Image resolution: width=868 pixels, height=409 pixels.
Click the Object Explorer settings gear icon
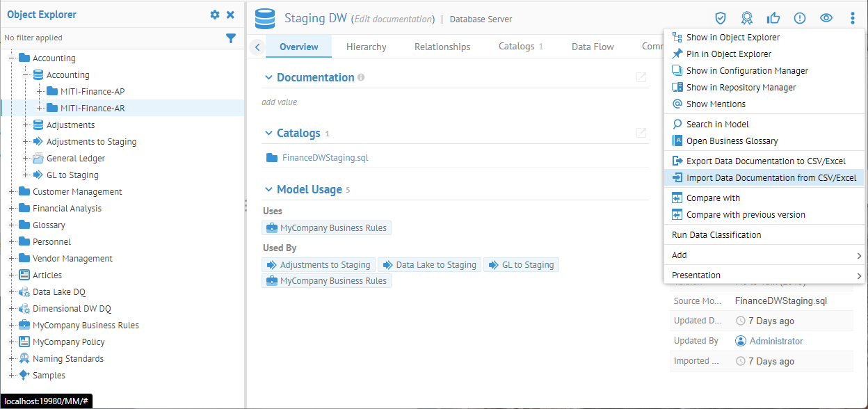coord(215,15)
